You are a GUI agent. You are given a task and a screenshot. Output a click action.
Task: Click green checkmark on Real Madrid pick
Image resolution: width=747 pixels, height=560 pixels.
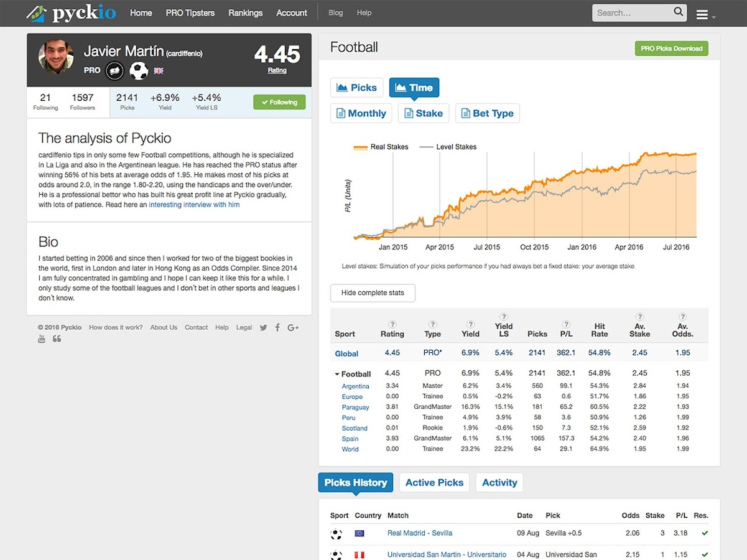(705, 533)
